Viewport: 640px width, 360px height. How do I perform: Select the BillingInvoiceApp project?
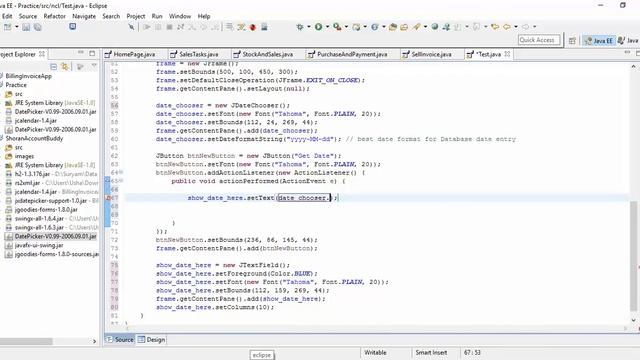[x=29, y=76]
